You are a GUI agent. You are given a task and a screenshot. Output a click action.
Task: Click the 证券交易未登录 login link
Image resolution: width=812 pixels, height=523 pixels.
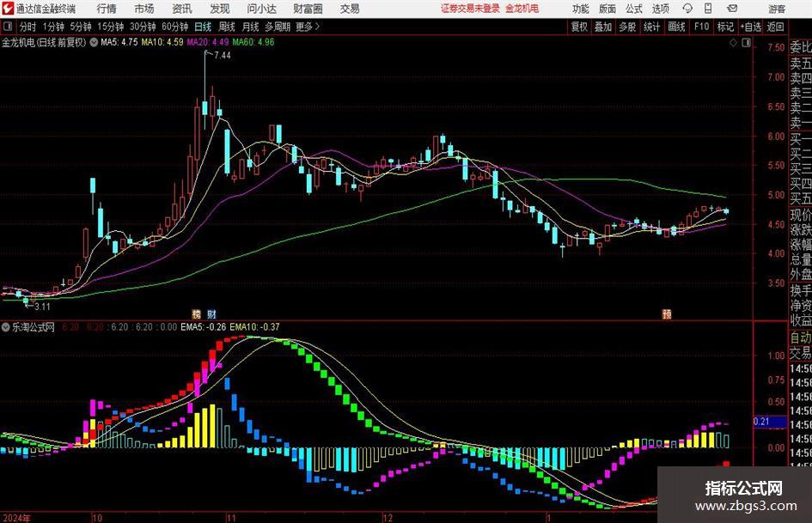point(471,9)
